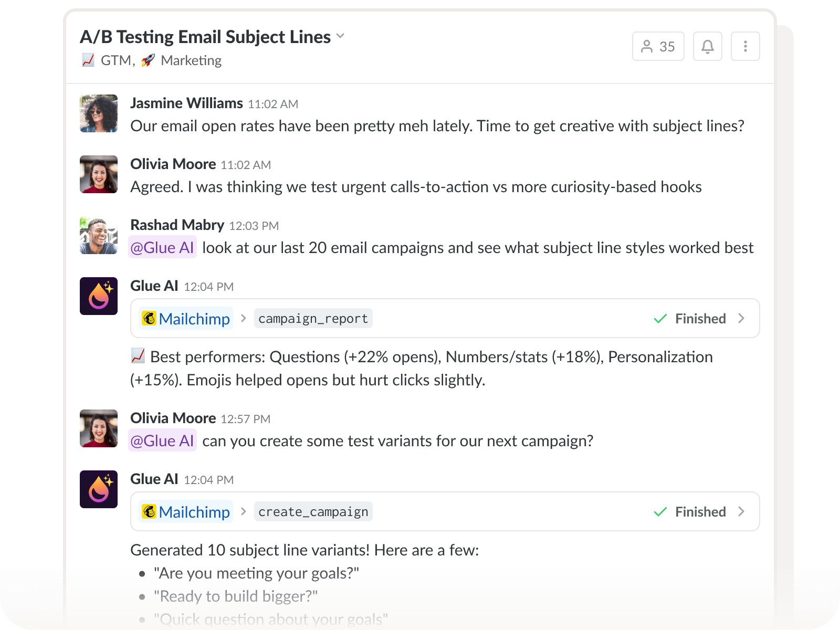
Task: Open Rashad Mabry's avatar photo
Action: coord(99,235)
